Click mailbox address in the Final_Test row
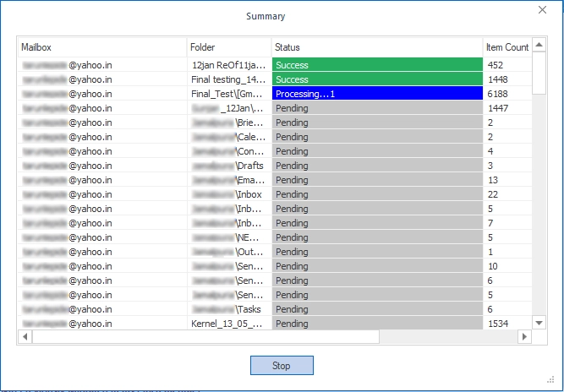This screenshot has width=564, height=392. (x=68, y=94)
